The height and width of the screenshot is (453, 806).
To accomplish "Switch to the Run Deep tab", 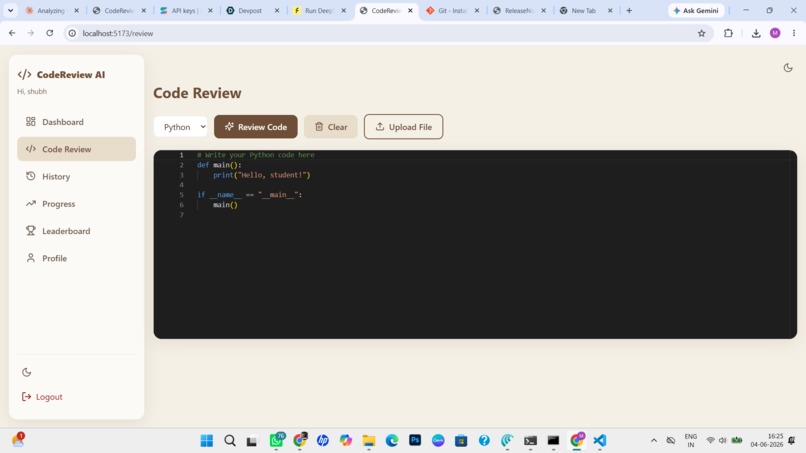I will click(x=318, y=10).
